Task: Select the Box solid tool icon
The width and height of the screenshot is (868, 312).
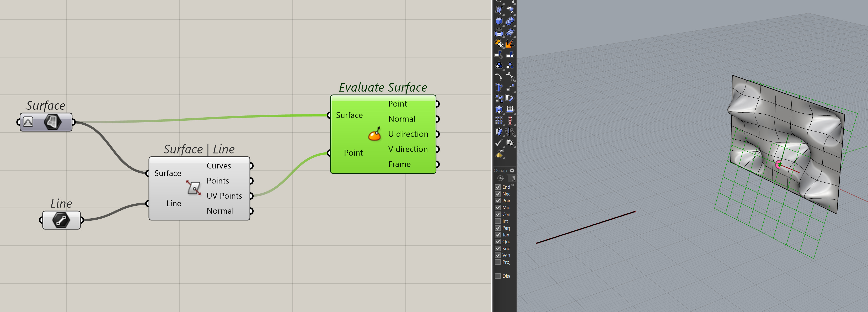Action: click(x=499, y=21)
